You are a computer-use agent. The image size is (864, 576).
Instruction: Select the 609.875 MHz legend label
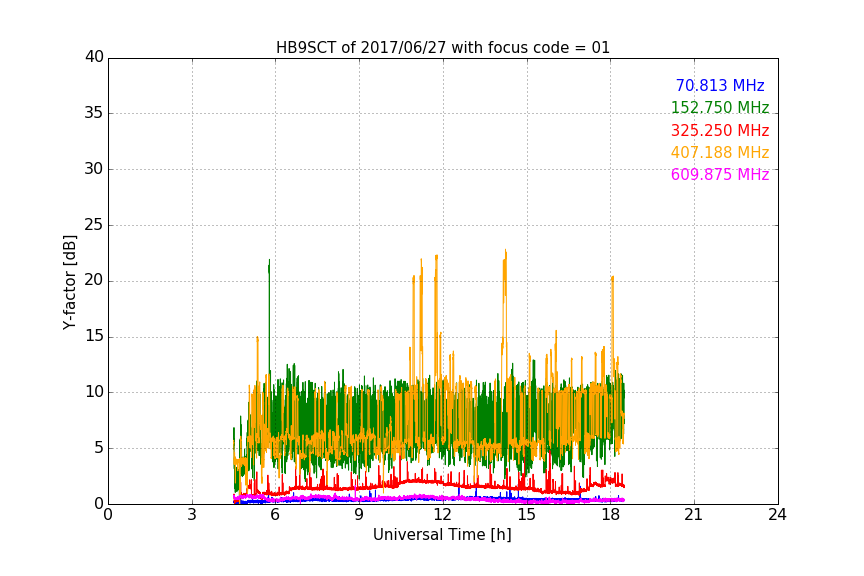point(720,175)
